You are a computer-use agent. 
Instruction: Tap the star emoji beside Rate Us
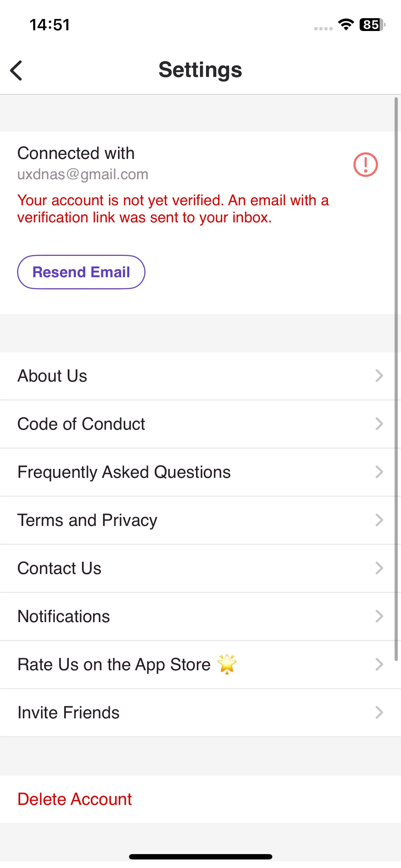point(227,664)
